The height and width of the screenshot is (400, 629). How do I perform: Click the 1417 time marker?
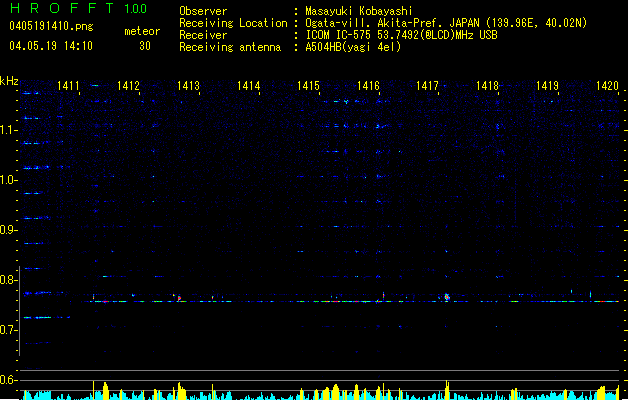(x=428, y=86)
